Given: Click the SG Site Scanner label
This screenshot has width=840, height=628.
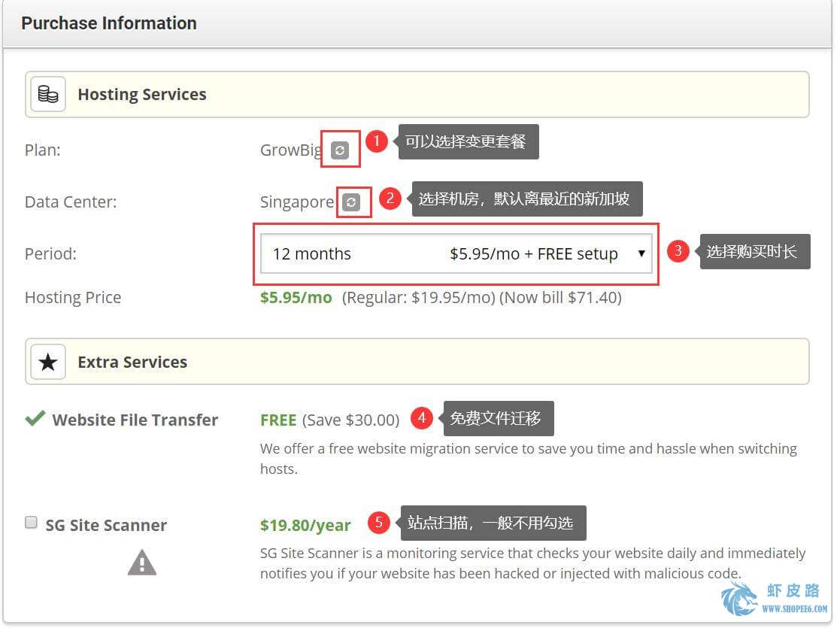Looking at the screenshot, I should (106, 525).
